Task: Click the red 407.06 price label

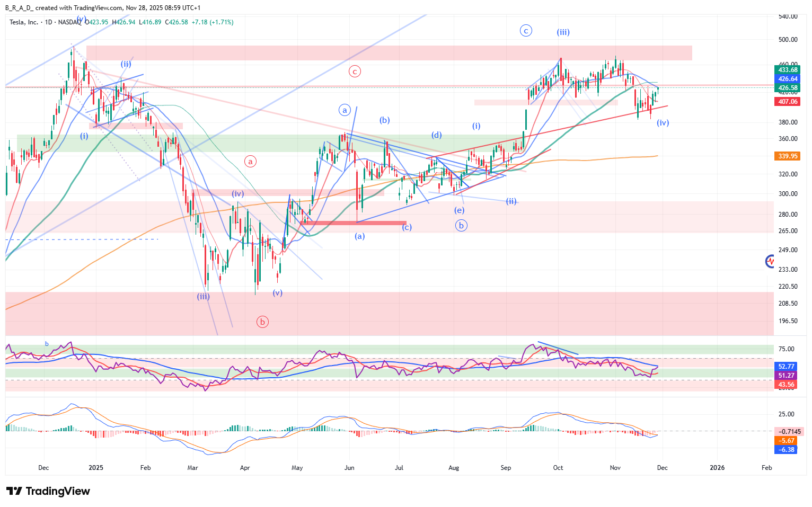Action: pyautogui.click(x=788, y=102)
